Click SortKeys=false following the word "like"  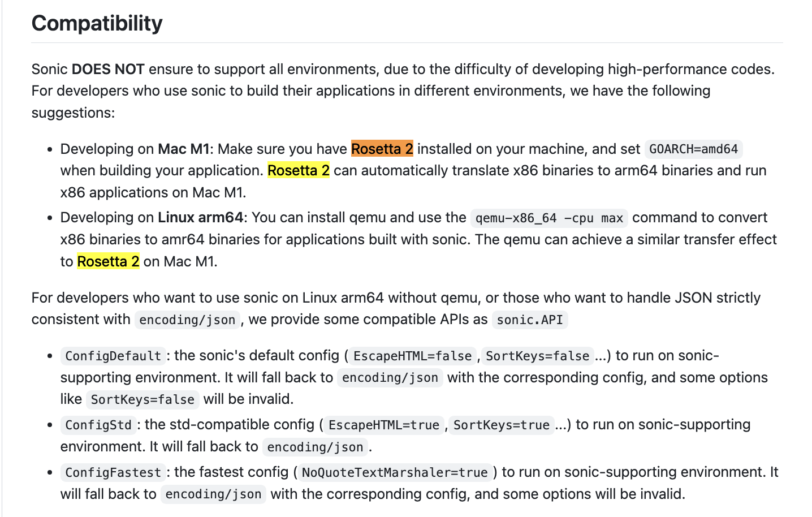coord(142,399)
